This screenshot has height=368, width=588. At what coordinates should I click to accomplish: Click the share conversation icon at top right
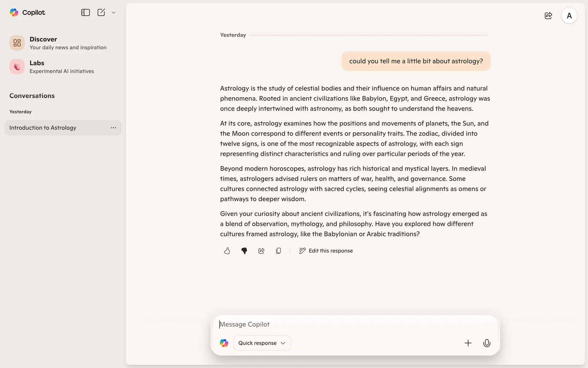click(x=548, y=16)
